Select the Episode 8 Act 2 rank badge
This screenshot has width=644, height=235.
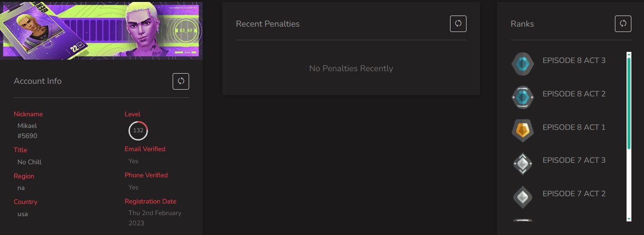click(523, 97)
